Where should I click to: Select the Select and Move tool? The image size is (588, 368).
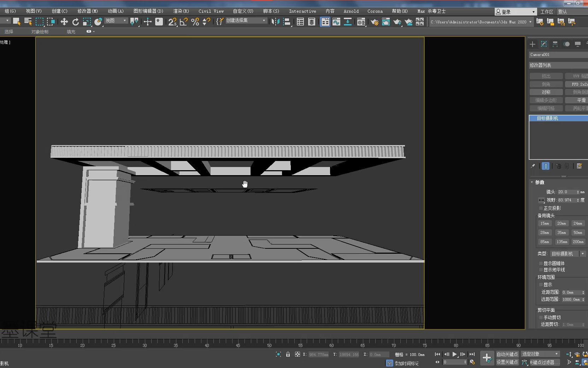(x=64, y=22)
